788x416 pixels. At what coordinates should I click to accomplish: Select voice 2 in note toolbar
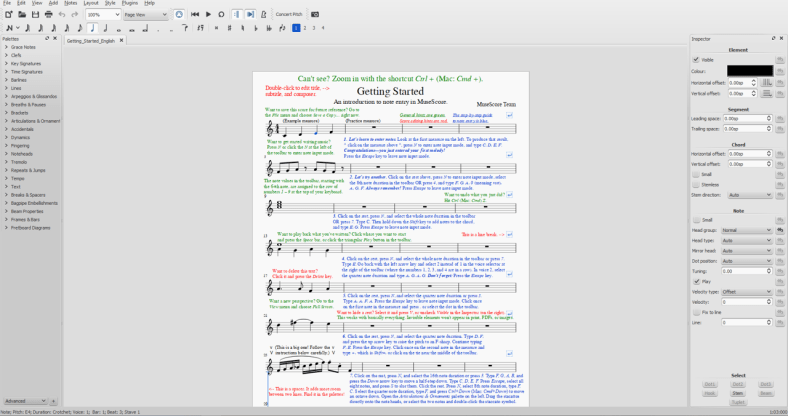(305, 28)
